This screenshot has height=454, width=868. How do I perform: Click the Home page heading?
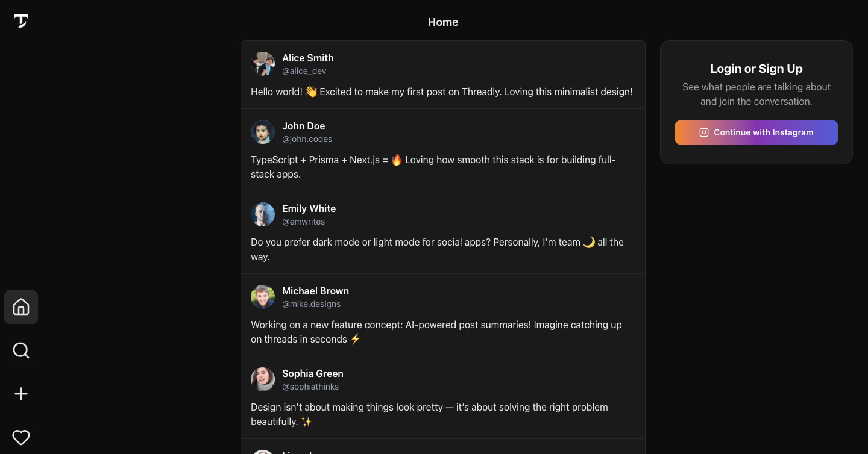click(x=443, y=22)
